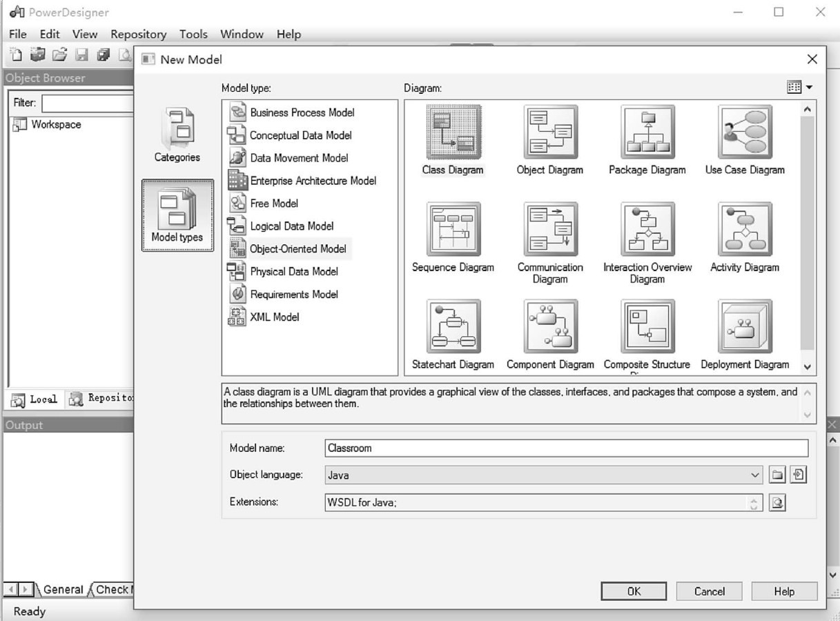840x621 pixels.
Task: Choose the Use Case Diagram icon
Action: (x=744, y=132)
